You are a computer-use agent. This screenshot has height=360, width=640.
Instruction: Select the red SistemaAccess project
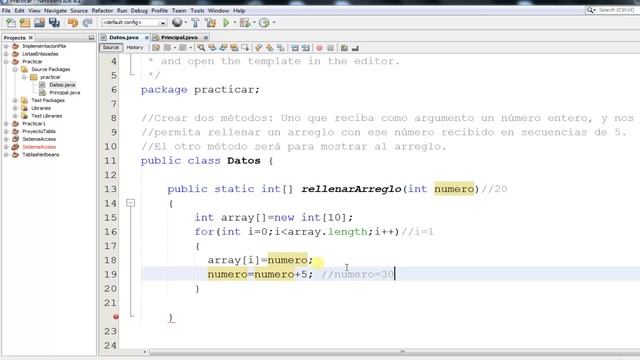[x=39, y=147]
